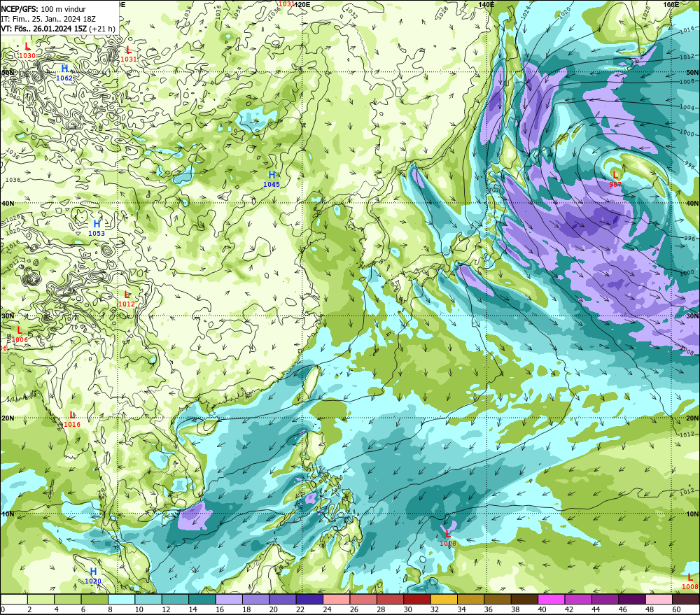700x615 pixels.
Task: Pick the dark teal 14–16 legend swatch
Action: (x=202, y=599)
